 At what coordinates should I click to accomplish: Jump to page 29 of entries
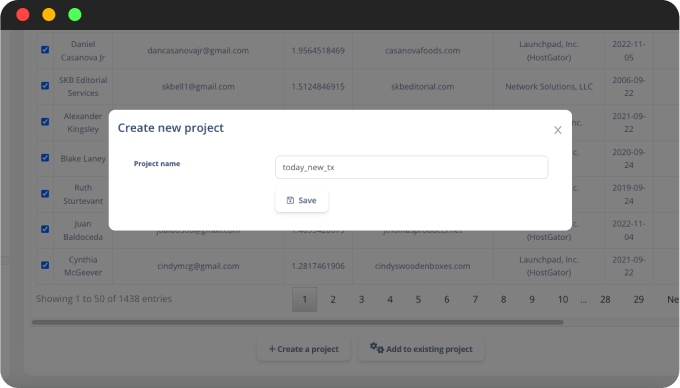pyautogui.click(x=638, y=300)
